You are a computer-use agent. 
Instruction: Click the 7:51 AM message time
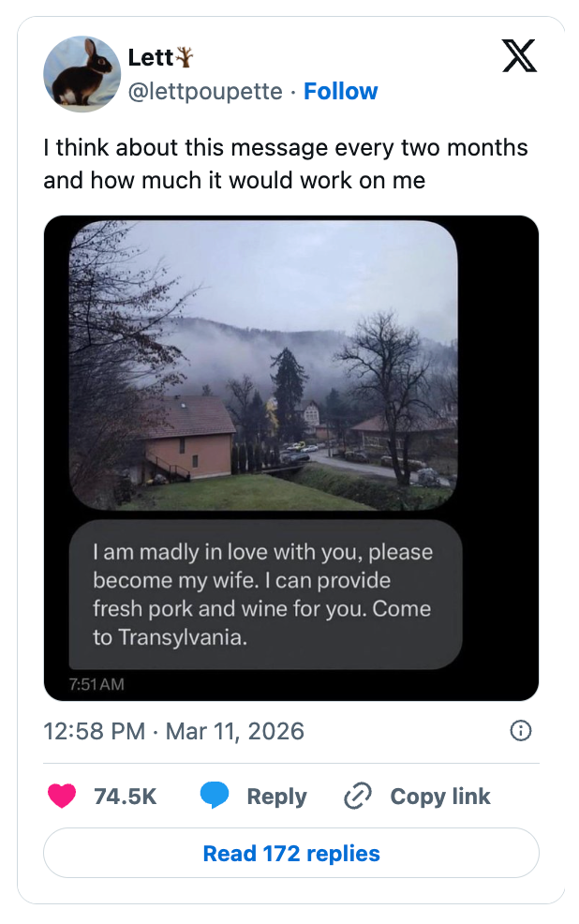point(96,684)
